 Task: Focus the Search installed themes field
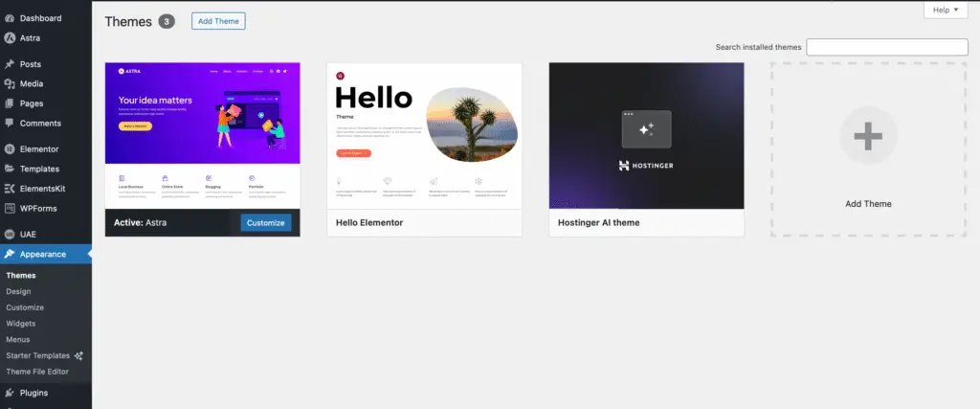coord(887,47)
